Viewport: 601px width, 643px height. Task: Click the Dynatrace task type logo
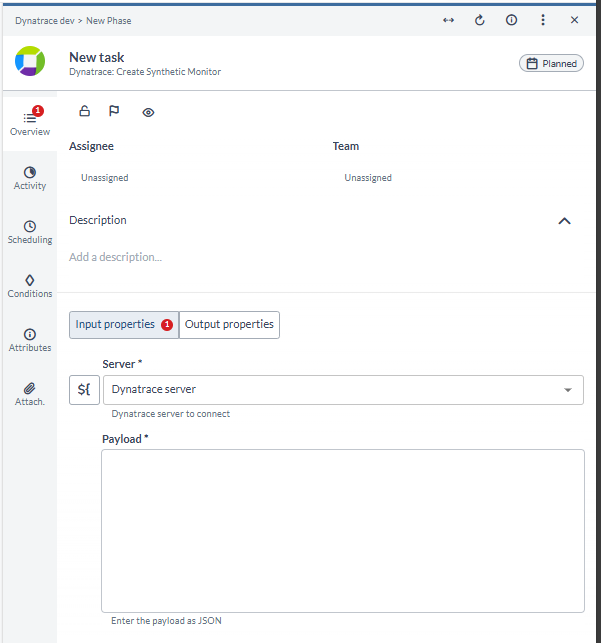(x=30, y=61)
